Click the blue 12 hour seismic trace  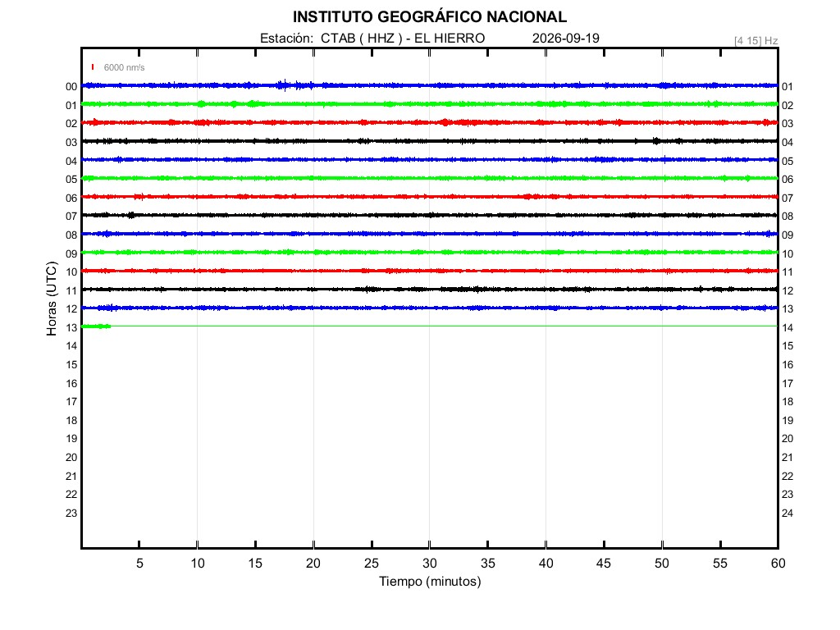[430, 308]
